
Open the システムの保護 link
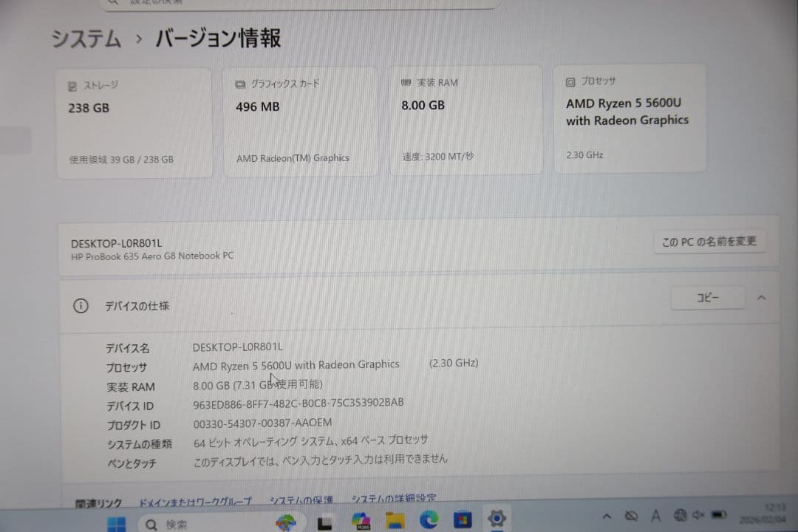(301, 500)
